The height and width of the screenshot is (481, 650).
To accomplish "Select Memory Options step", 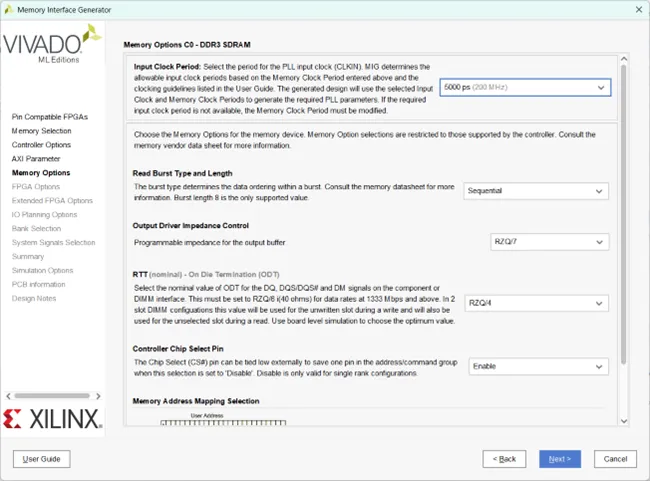I will (41, 173).
